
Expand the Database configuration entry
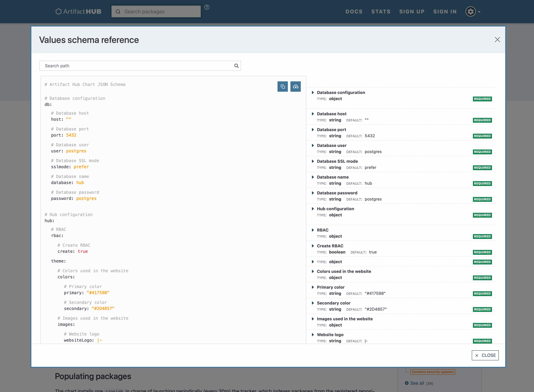(x=313, y=93)
